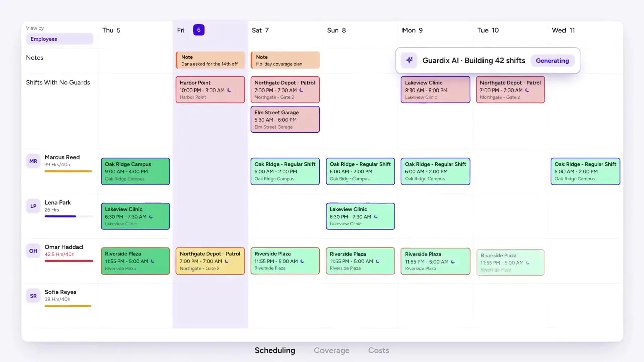
Task: Select the Mon 9 day header
Action: tap(412, 30)
